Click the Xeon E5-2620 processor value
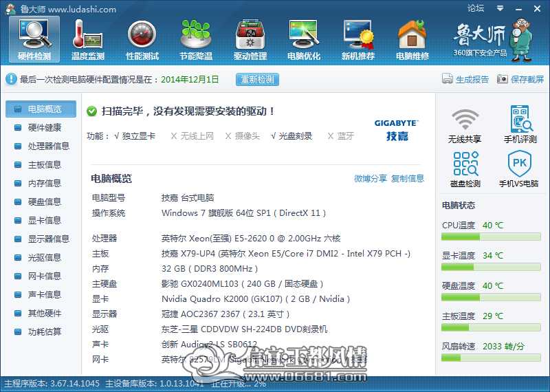This screenshot has height=392, width=550. [x=251, y=239]
